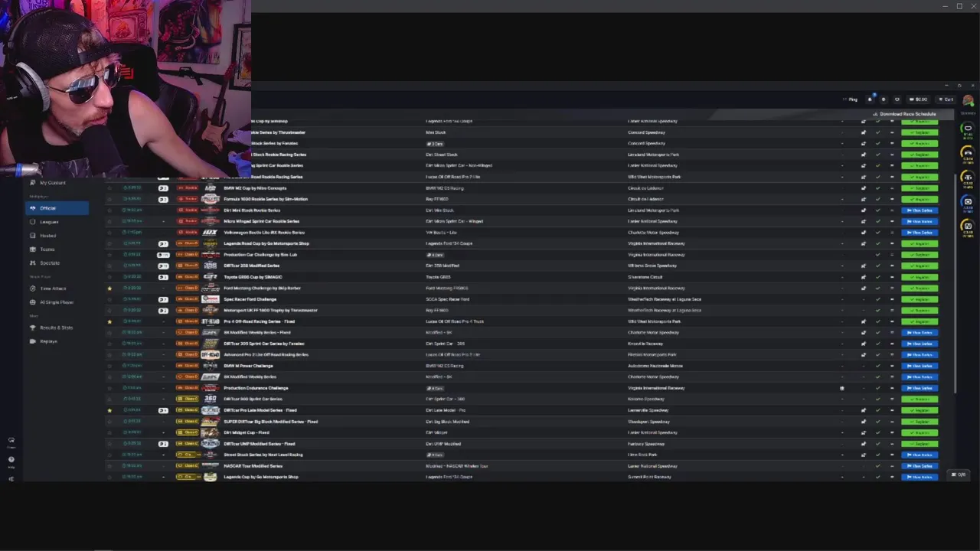Click the Replays camera icon
Viewport: 980px width, 551px height.
coord(33,341)
